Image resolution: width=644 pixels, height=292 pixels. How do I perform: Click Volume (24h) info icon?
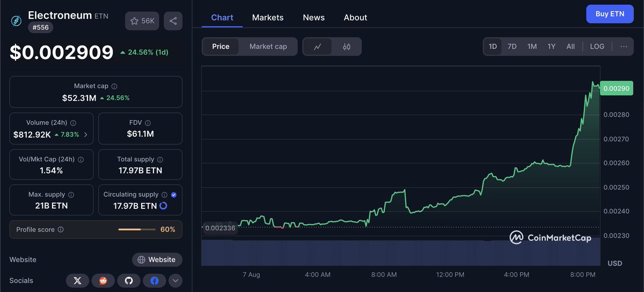[73, 123]
